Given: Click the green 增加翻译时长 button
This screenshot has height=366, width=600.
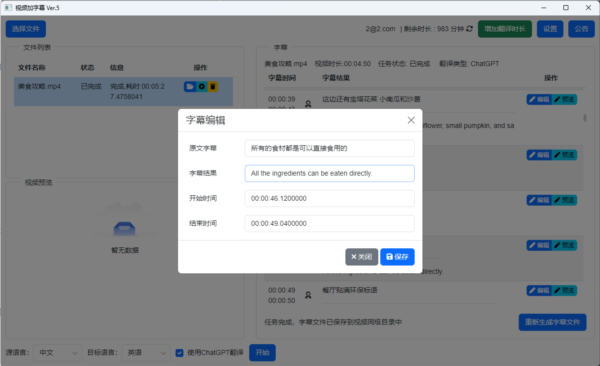Looking at the screenshot, I should (505, 29).
